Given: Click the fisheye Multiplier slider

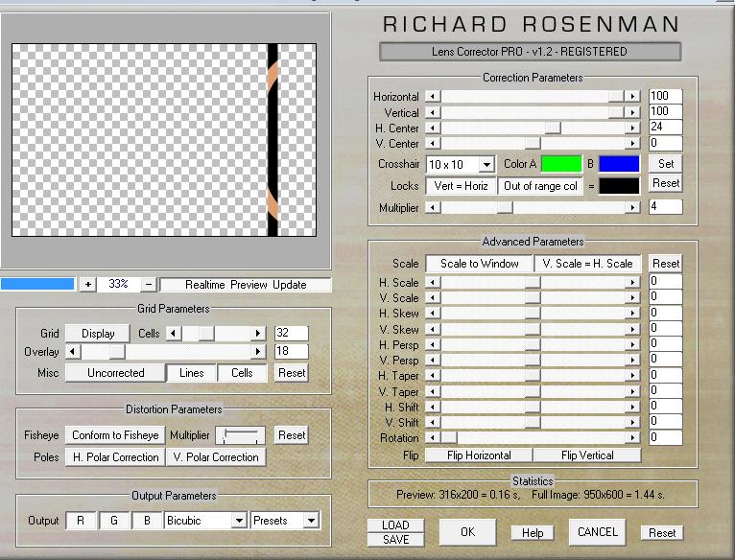Looking at the screenshot, I should [240, 435].
